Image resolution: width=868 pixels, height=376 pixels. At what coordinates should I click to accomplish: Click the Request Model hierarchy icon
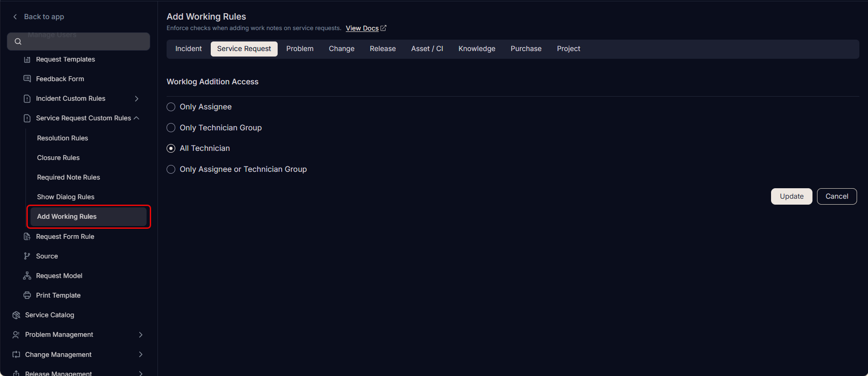tap(27, 276)
